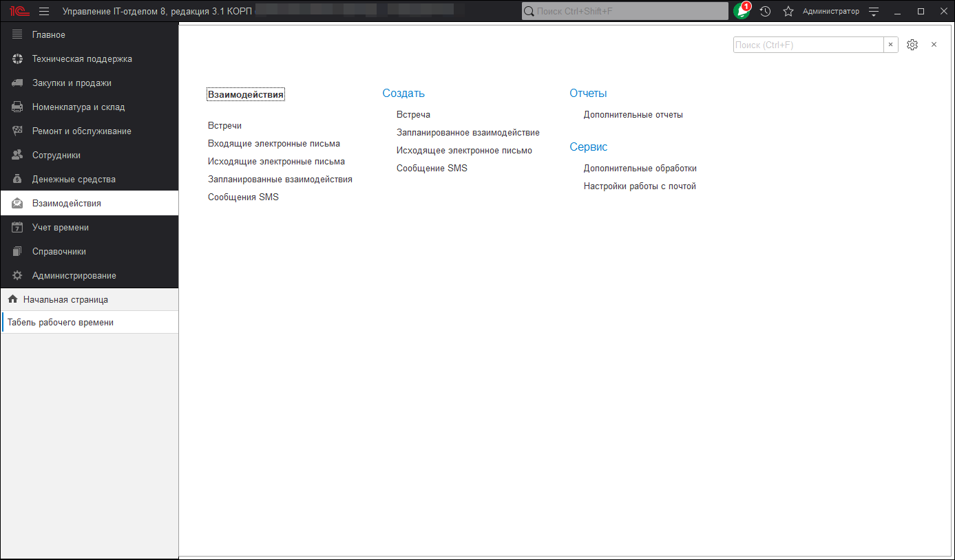Viewport: 955px width, 560px height.
Task: Open the Администрирование section
Action: point(74,276)
